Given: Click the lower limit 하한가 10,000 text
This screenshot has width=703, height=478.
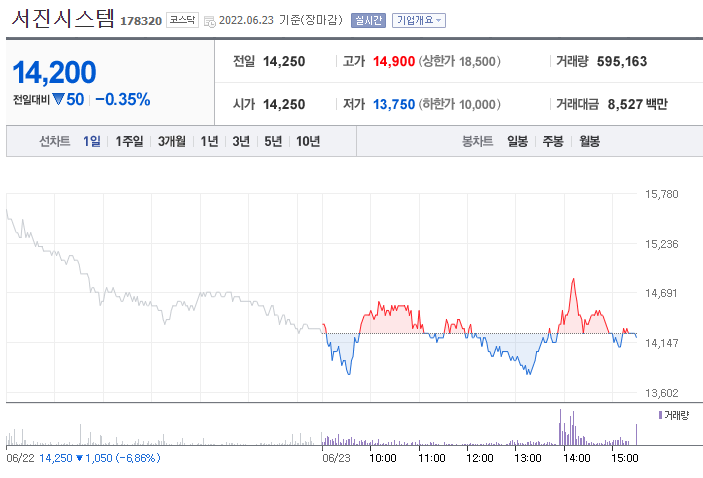Looking at the screenshot, I should 460,104.
